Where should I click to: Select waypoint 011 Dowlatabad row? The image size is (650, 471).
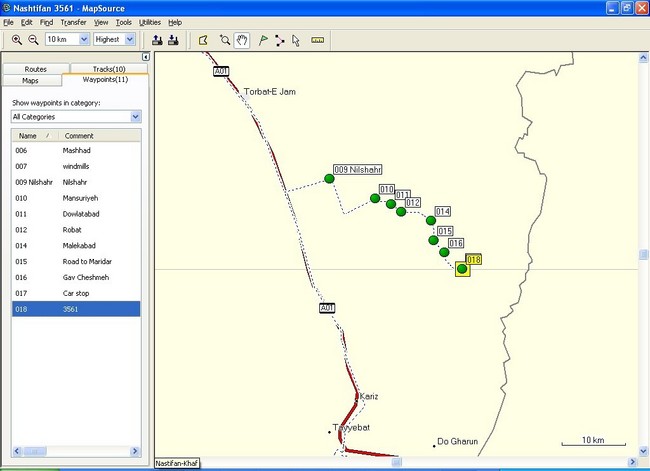76,214
